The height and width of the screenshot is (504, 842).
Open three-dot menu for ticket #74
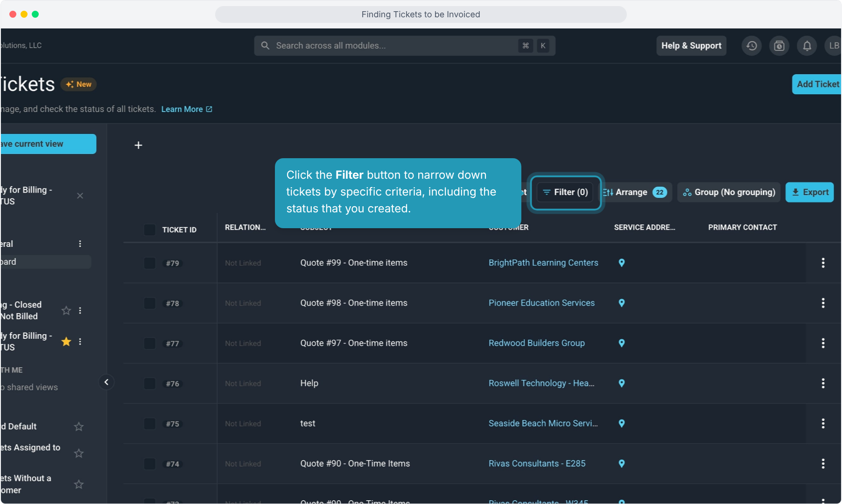point(823,463)
